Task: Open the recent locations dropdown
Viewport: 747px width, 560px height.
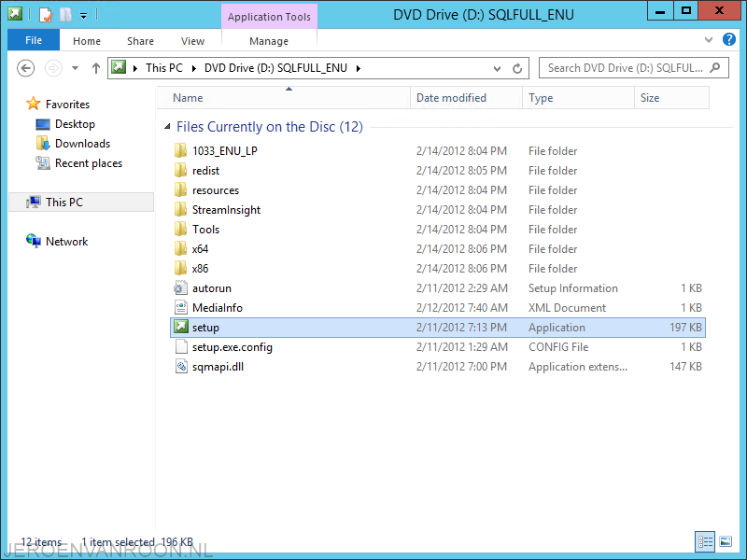Action: coord(76,68)
